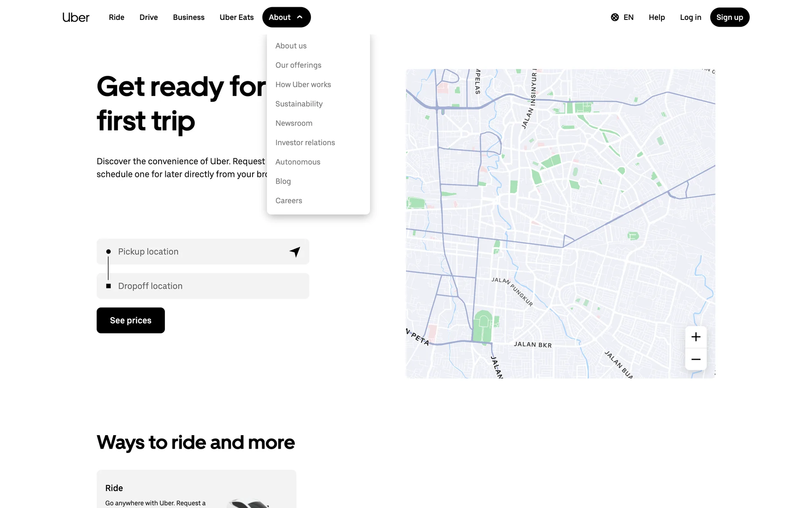Image resolution: width=812 pixels, height=508 pixels.
Task: Choose How Uber works
Action: pyautogui.click(x=303, y=85)
